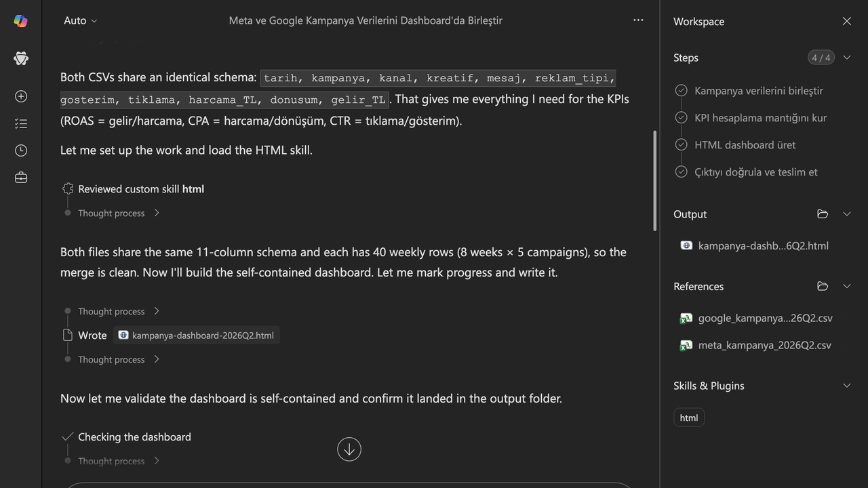Open the Auto mode dropdown
868x488 pixels.
(x=80, y=21)
